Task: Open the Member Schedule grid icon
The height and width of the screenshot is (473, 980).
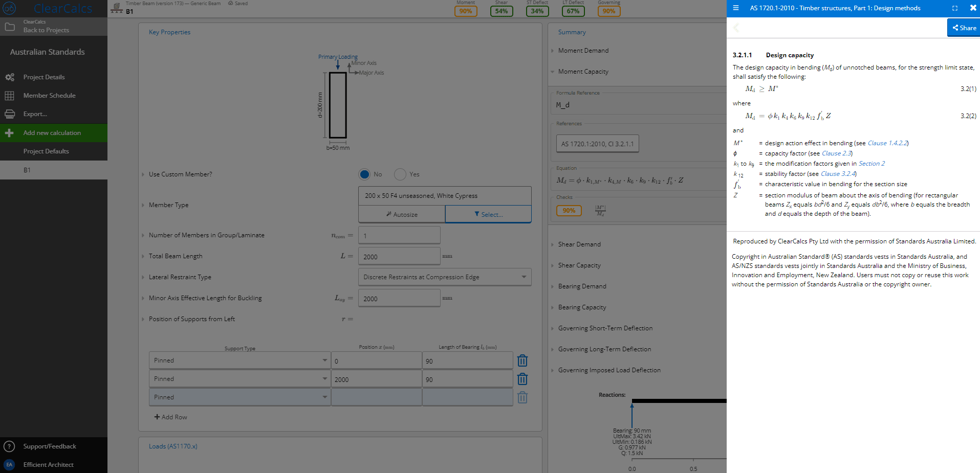Action: (x=9, y=96)
